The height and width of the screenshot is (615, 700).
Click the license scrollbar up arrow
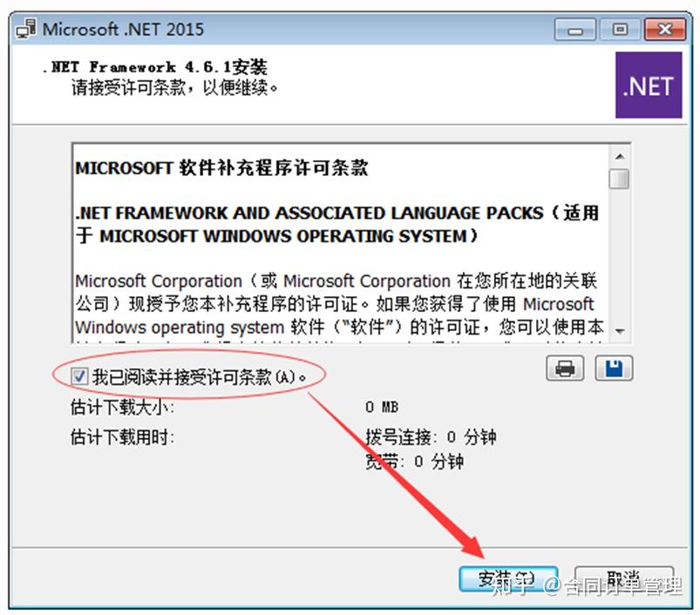point(619,157)
